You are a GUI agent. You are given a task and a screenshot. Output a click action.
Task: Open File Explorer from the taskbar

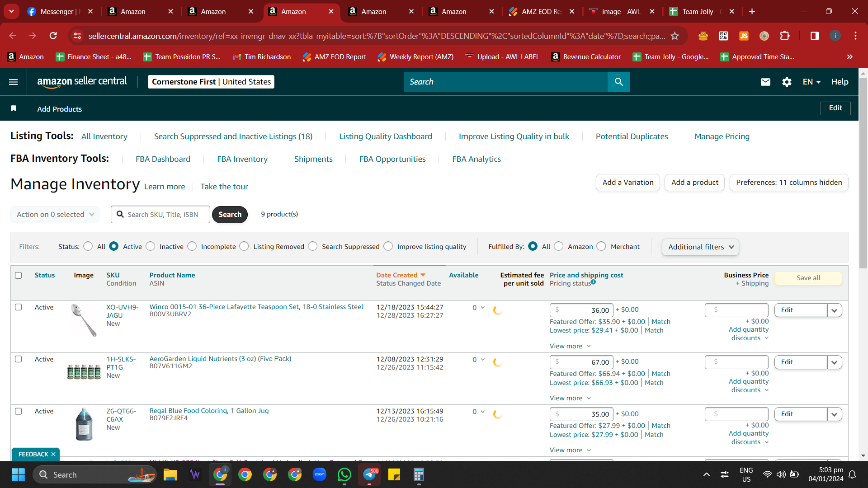(x=170, y=474)
